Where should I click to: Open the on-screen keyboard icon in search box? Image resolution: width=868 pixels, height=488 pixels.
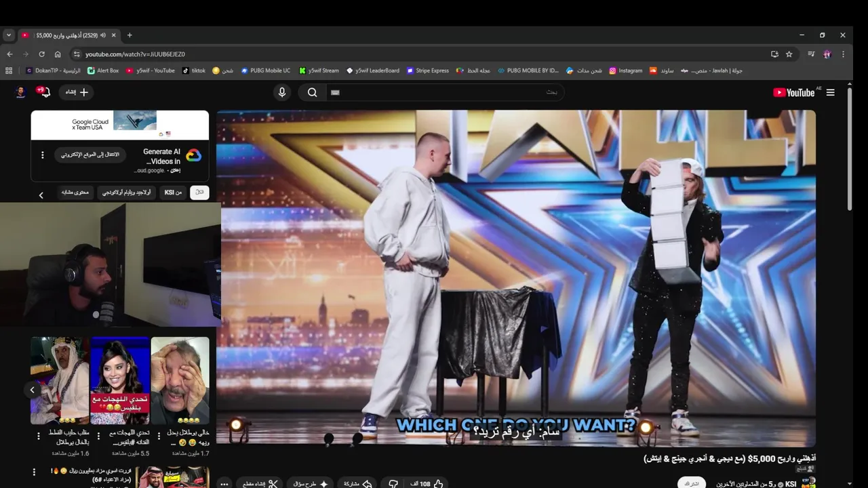tap(335, 92)
